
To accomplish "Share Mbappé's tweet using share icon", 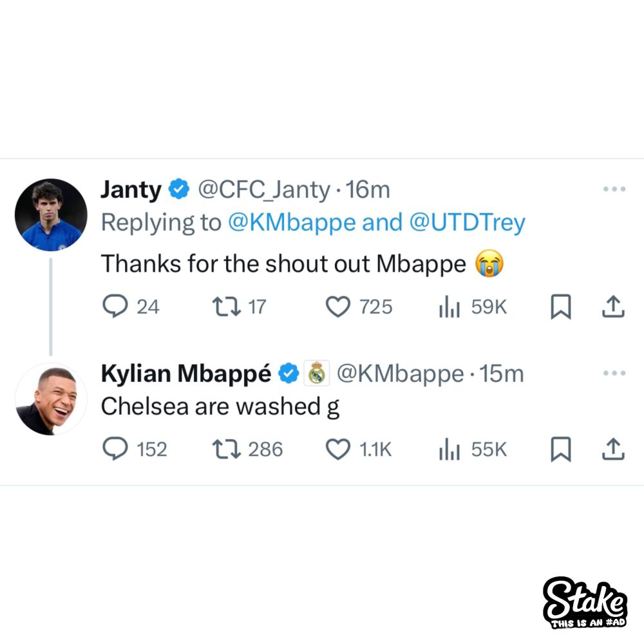I will 613,449.
